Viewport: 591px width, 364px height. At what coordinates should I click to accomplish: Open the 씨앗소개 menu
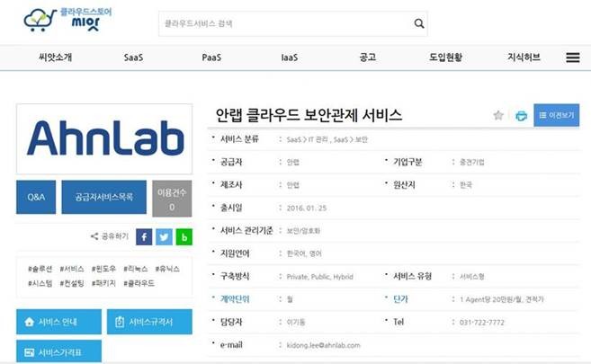point(55,58)
